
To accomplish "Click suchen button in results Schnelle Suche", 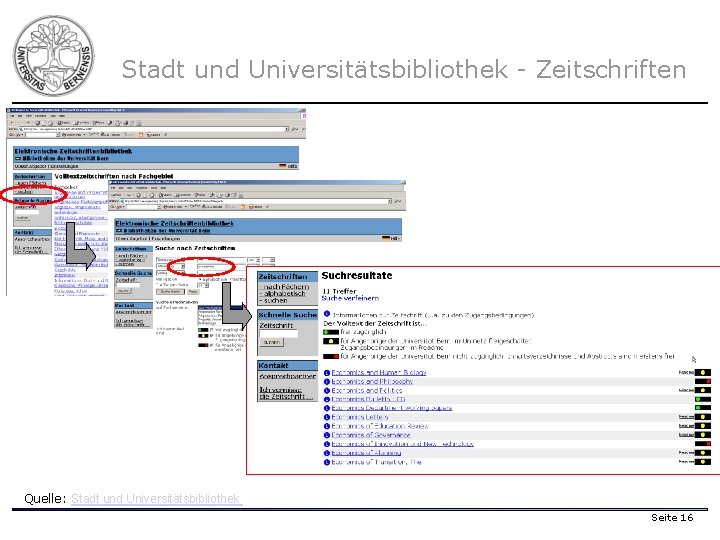I will coord(272,343).
